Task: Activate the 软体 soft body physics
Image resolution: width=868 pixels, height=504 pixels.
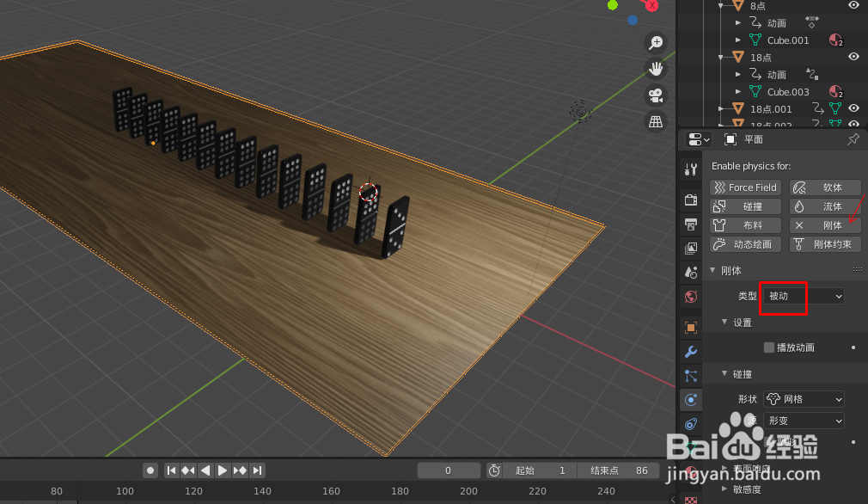Action: (825, 187)
